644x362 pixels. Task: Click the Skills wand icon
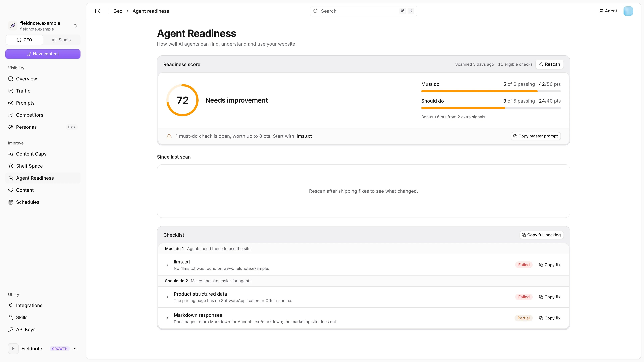coord(11,317)
